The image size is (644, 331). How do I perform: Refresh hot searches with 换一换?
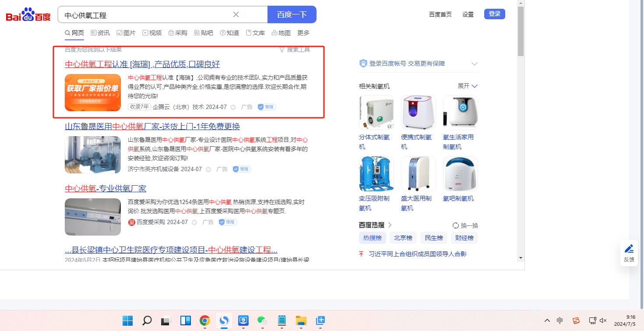click(x=465, y=225)
